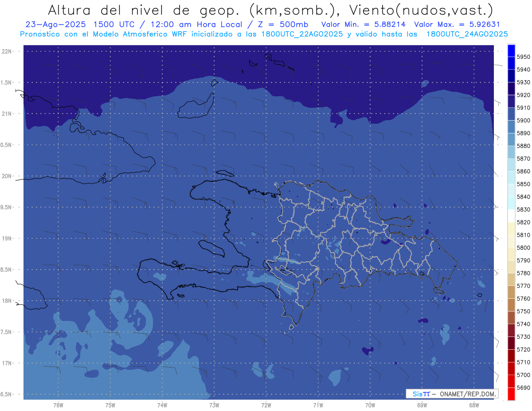Pick the color swatch between 5760 and 5770

click(511, 292)
